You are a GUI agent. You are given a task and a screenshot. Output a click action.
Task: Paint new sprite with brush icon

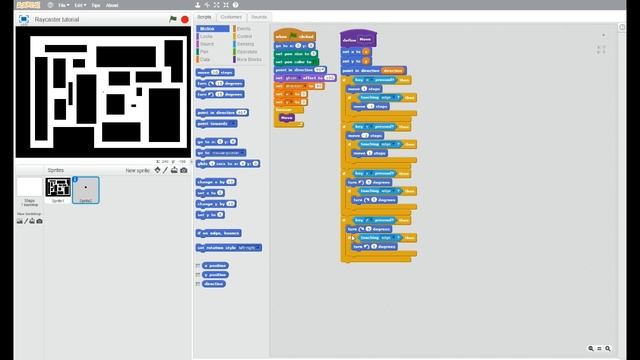pyautogui.click(x=165, y=170)
